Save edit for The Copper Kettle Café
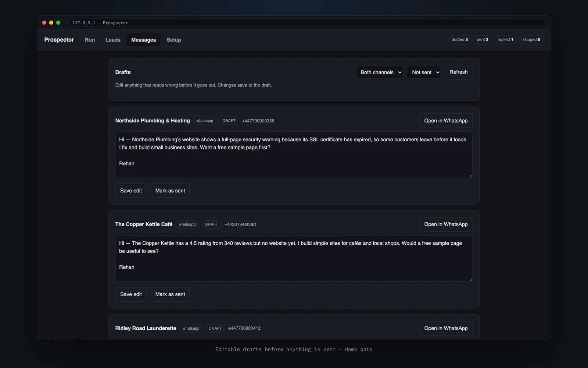Image resolution: width=588 pixels, height=368 pixels. 131,294
